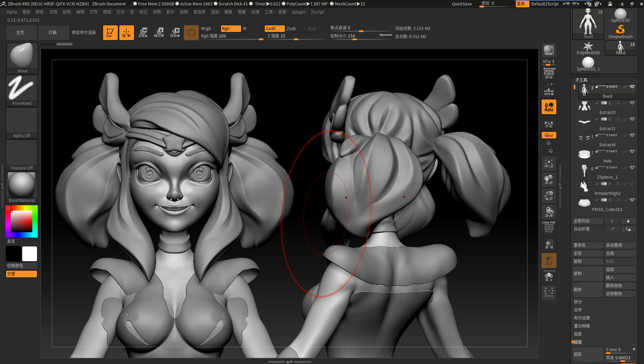Toggle visibility eye of hole subtool
Image resolution: width=644 pixels, height=364 pixels.
pos(632,151)
